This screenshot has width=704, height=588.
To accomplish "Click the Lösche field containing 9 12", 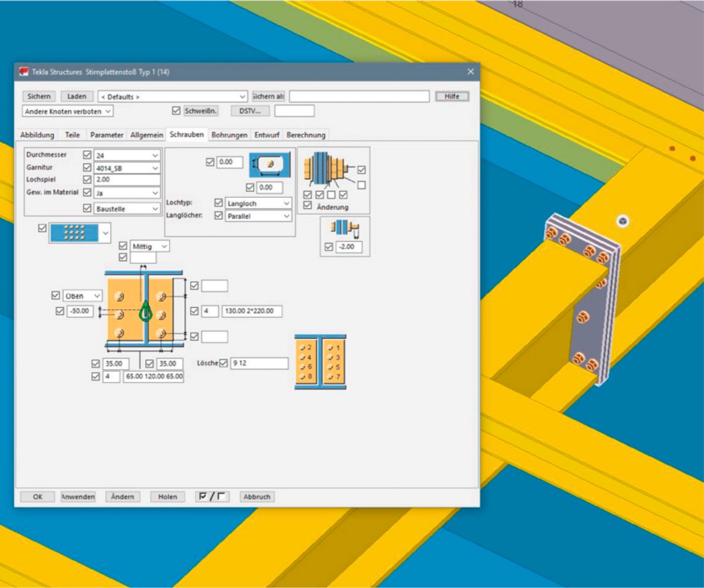I will click(259, 363).
